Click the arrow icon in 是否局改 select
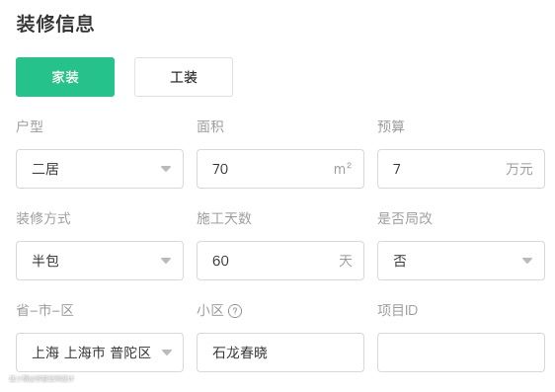Viewport: 555px width, 392px height. [x=527, y=261]
